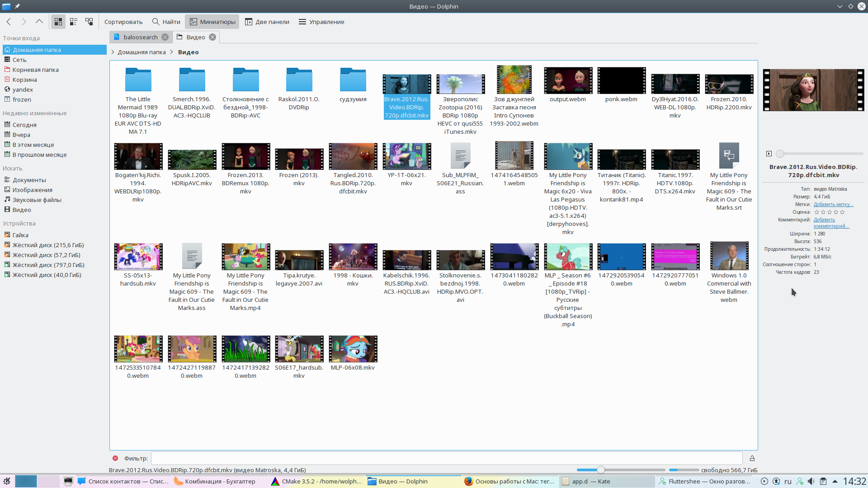This screenshot has height=488, width=868.
Task: Set rating to three stars
Action: tap(830, 212)
